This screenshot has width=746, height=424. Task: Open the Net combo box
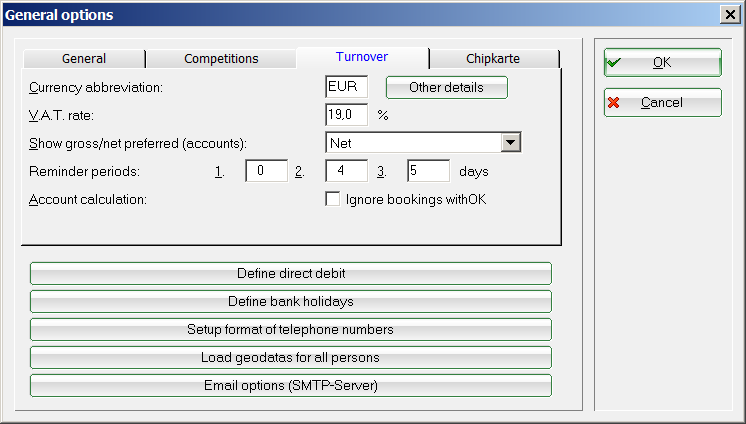[x=413, y=143]
